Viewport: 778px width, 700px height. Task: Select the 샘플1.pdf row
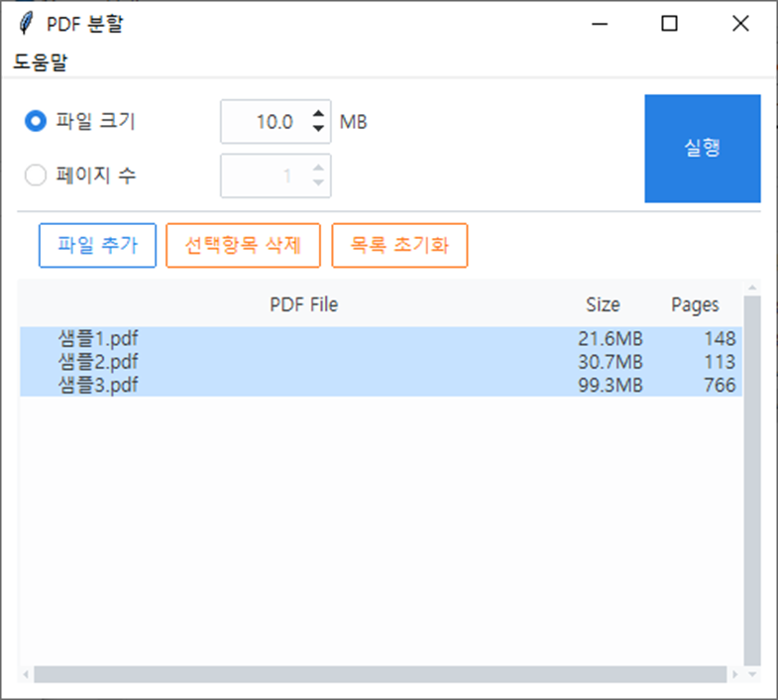click(x=381, y=338)
